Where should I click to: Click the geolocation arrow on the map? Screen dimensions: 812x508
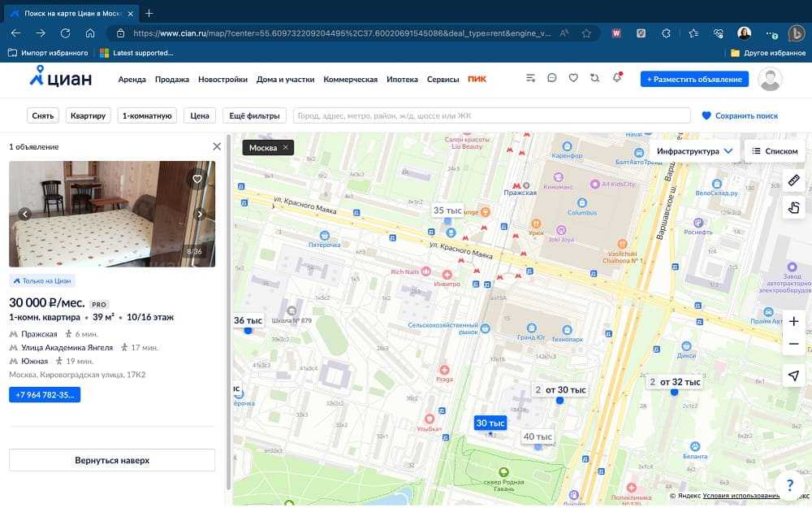coord(793,375)
